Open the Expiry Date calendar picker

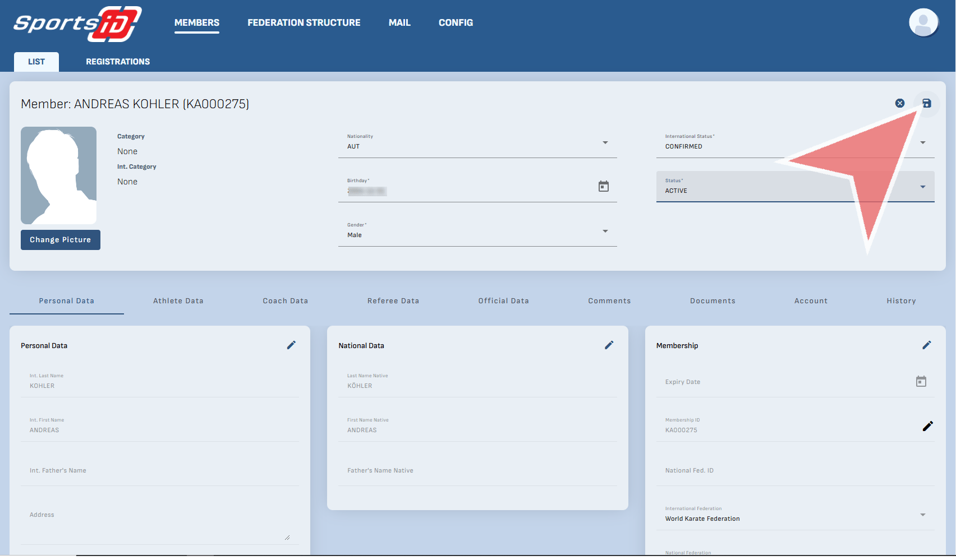point(921,382)
